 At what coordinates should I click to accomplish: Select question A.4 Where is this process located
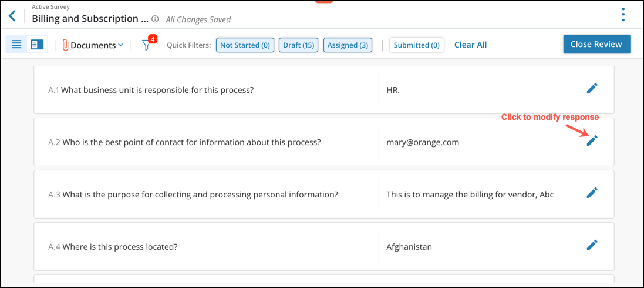[x=113, y=247]
